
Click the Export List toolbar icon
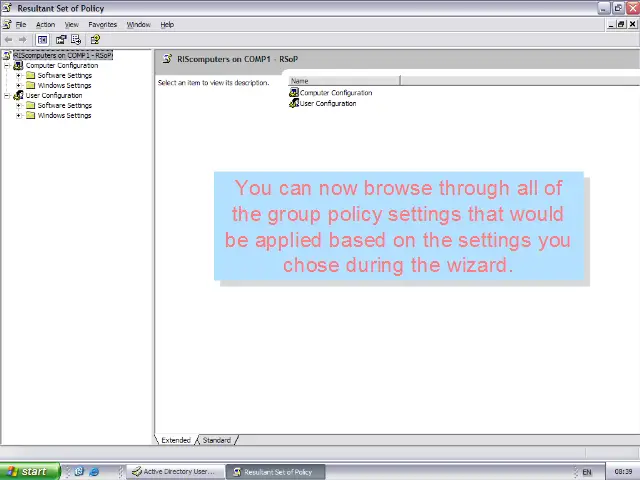click(76, 40)
